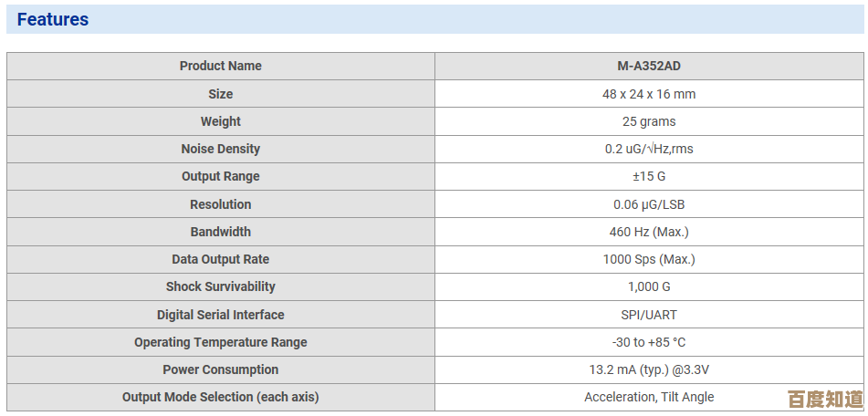The height and width of the screenshot is (416, 868).
Task: Click the ±15 G output range value
Action: coord(648,176)
